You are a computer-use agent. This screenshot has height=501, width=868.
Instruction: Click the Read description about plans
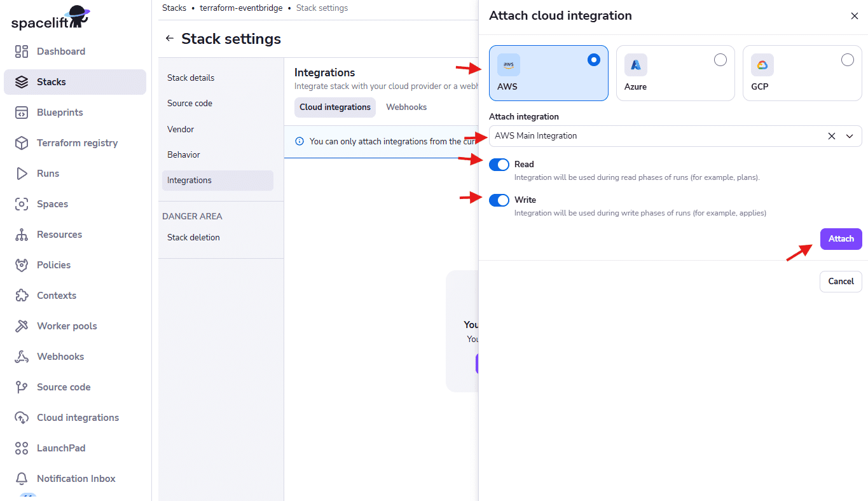coord(637,177)
